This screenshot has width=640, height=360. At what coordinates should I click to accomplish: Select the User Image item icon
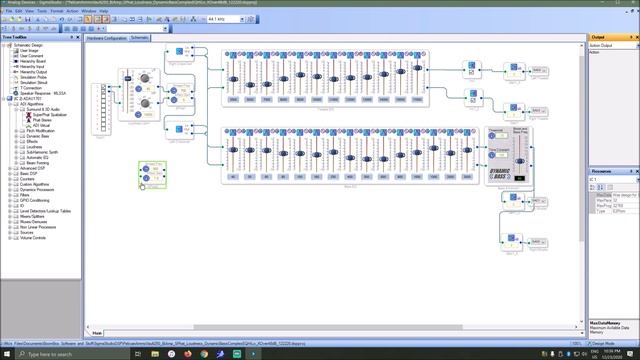tap(16, 51)
